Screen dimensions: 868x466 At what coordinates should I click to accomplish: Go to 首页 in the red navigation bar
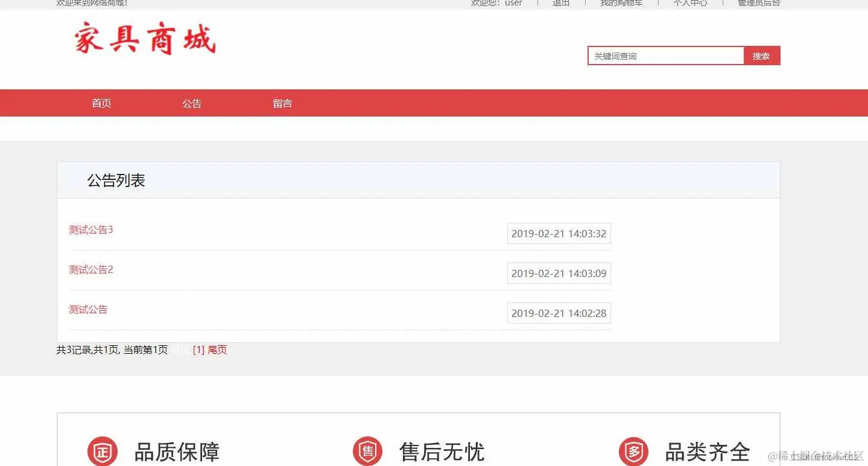tap(101, 103)
